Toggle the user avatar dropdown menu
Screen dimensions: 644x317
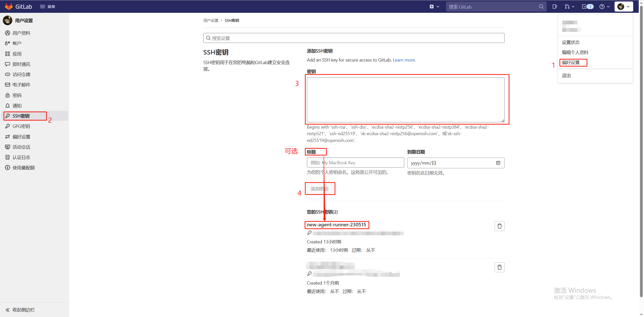click(623, 7)
